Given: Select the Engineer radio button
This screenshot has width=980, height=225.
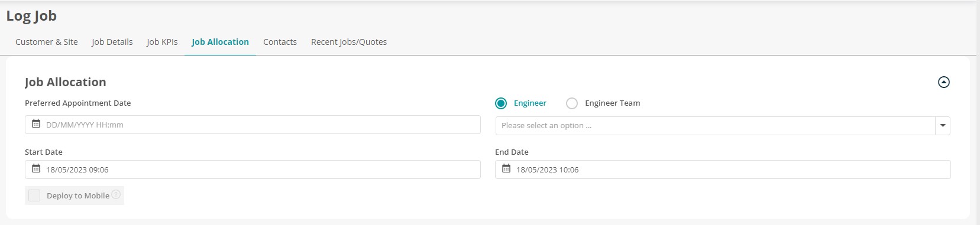Looking at the screenshot, I should tap(501, 103).
